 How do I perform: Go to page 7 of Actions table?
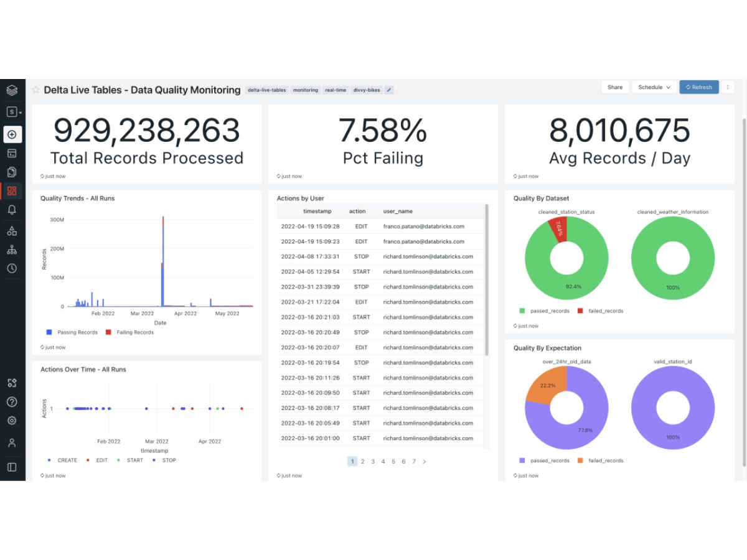pos(414,461)
